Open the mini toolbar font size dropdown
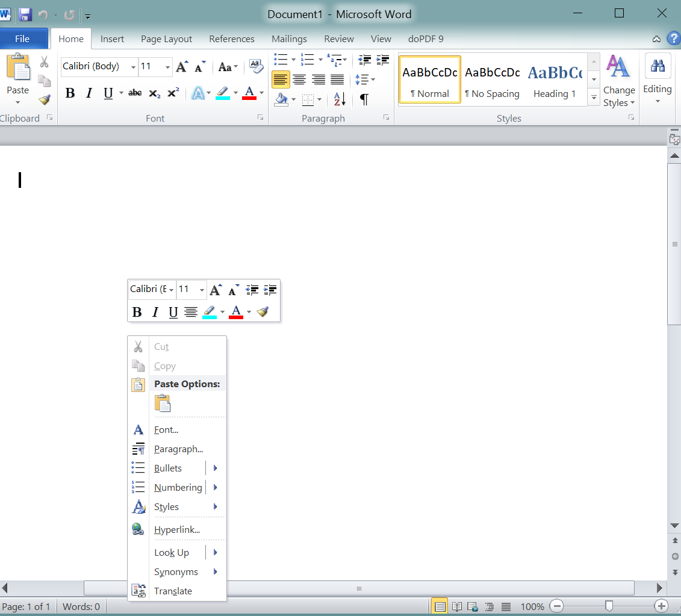681x616 pixels. click(x=202, y=290)
